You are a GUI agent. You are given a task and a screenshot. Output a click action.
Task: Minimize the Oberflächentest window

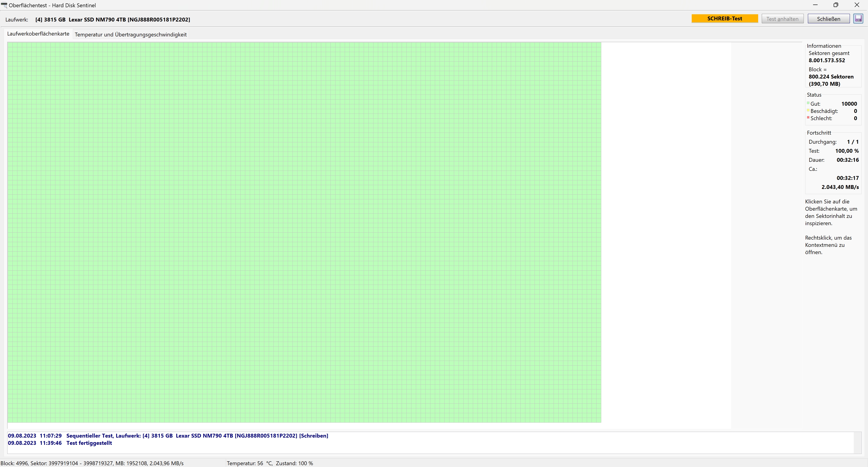(x=815, y=5)
